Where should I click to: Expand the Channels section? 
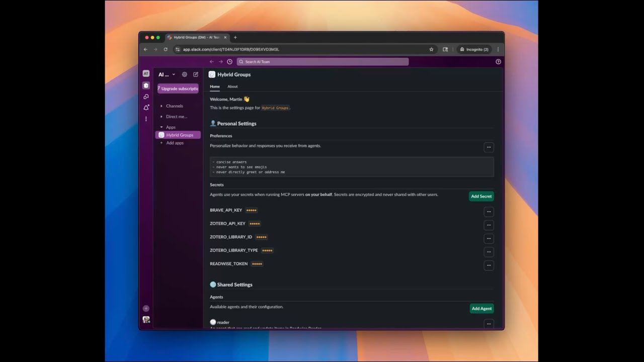[x=162, y=106]
